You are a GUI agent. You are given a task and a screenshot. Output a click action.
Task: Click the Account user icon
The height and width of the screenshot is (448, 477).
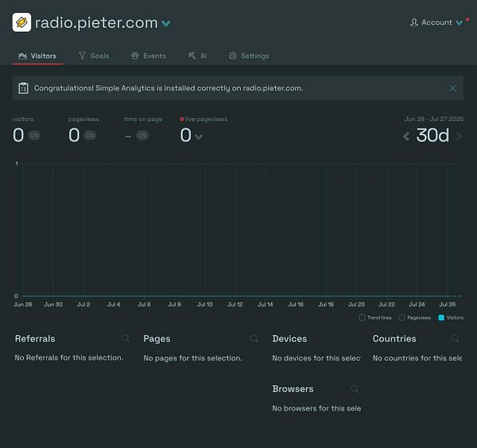(x=413, y=22)
